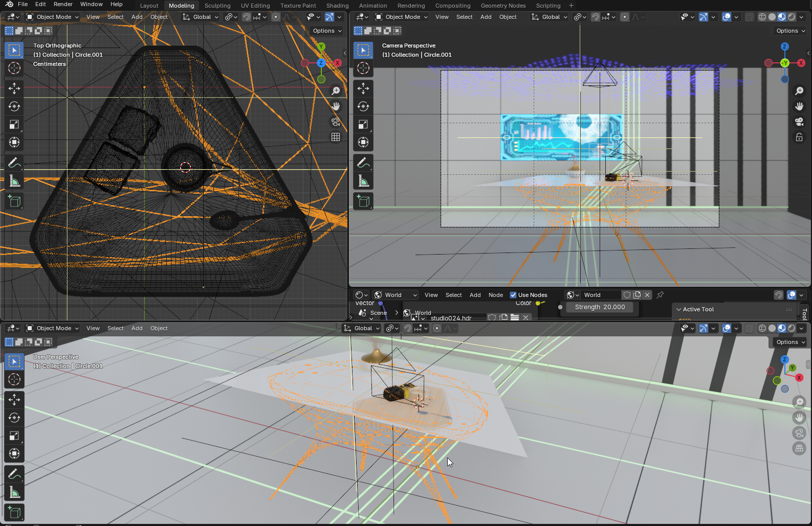
Task: Toggle proportional editing in camera viewport header
Action: click(x=625, y=17)
